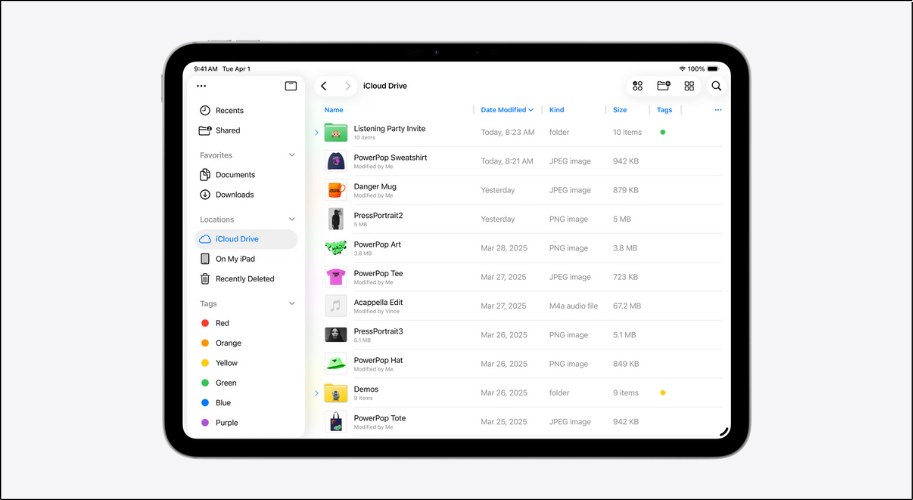Image resolution: width=913 pixels, height=500 pixels.
Task: Collapse the Locations section chevron
Action: [292, 220]
